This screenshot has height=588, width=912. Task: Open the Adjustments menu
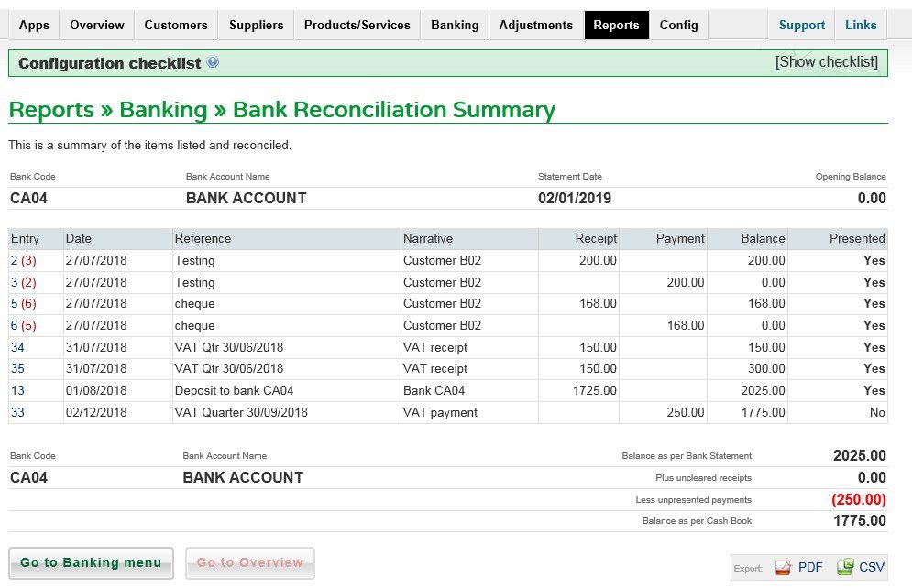coord(535,25)
